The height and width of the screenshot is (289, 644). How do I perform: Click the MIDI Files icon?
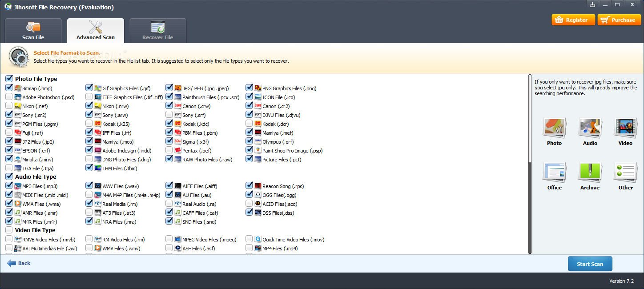[x=18, y=195]
